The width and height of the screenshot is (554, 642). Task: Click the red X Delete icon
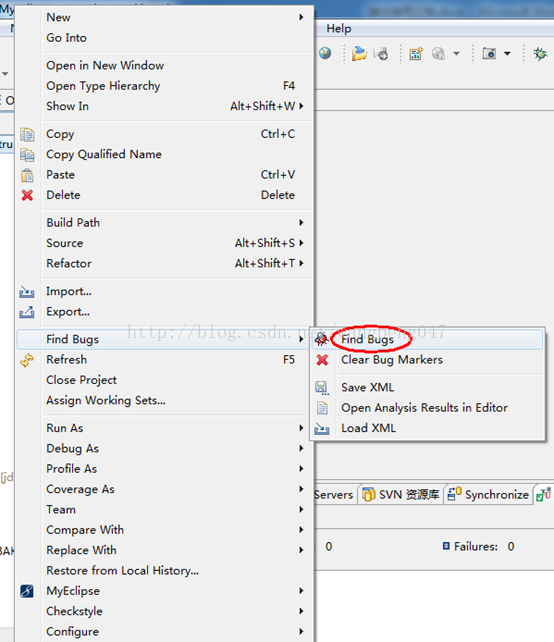click(27, 195)
